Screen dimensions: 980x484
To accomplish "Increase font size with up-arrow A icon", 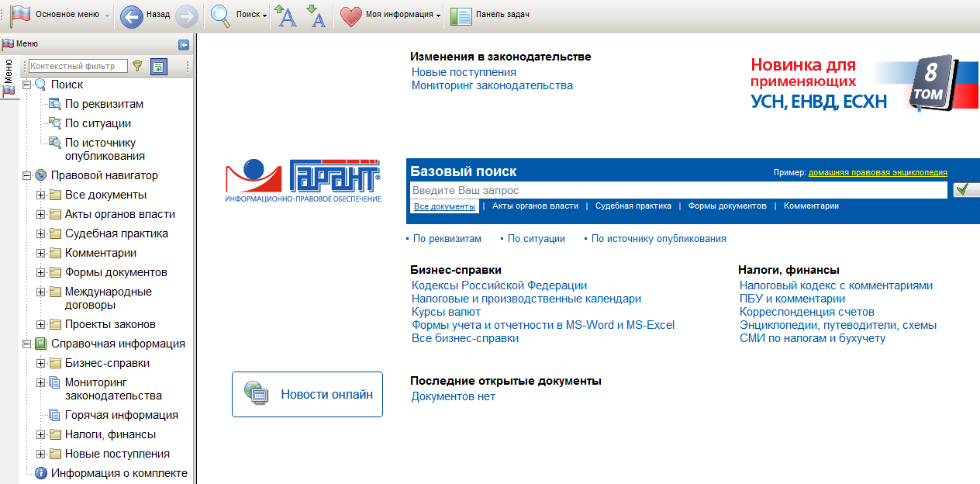I will pyautogui.click(x=286, y=15).
